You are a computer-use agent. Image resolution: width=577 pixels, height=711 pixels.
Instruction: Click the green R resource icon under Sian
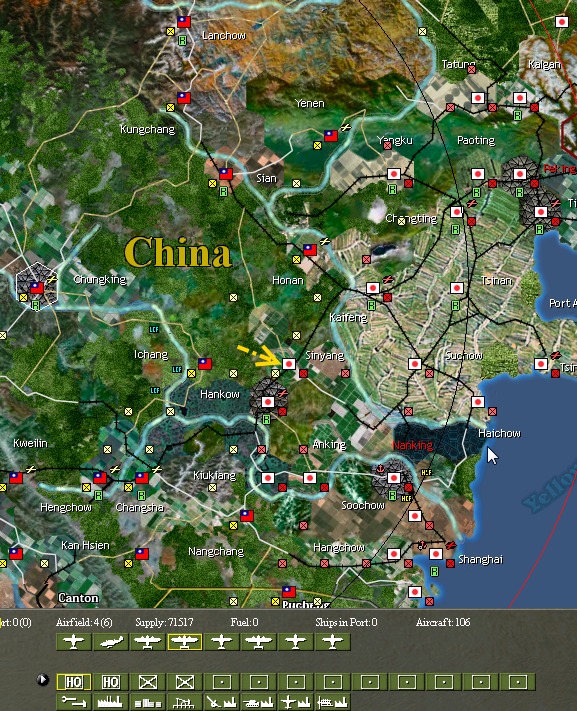[x=224, y=192]
